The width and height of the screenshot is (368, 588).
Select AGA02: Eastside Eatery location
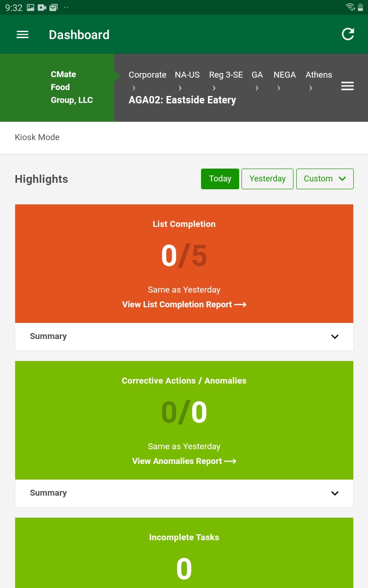(x=182, y=100)
